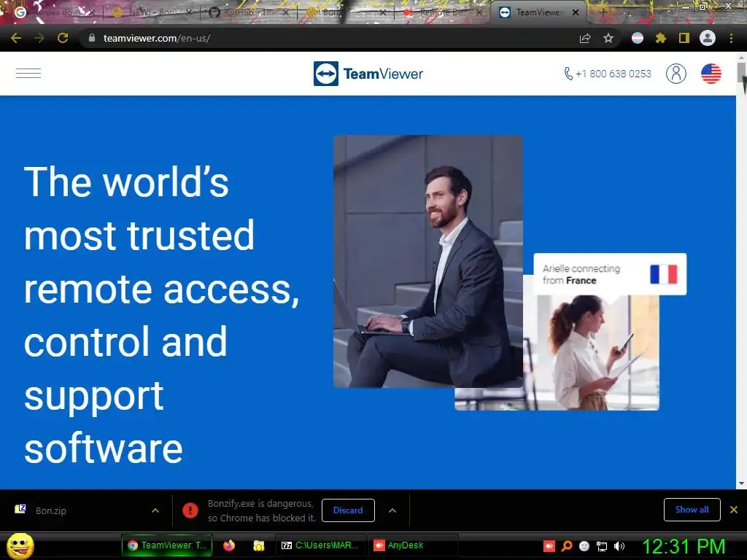Open the Extensions puzzle piece menu
Viewport: 747px width, 560px height.
(x=660, y=38)
